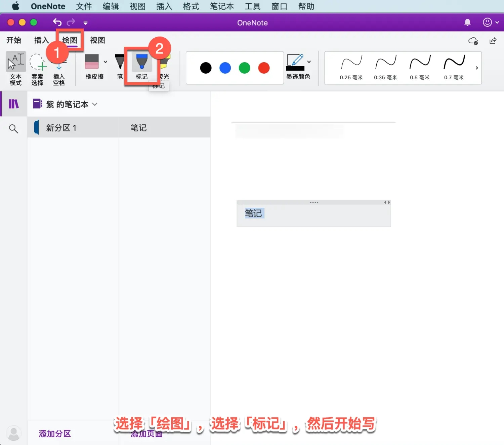Choose the 0.5 毫米 pen thickness

420,67
